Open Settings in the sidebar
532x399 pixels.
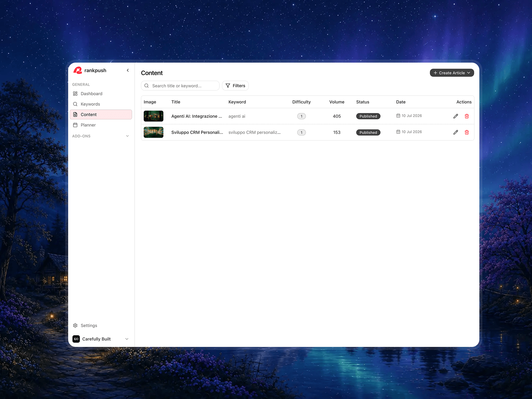tap(101, 326)
